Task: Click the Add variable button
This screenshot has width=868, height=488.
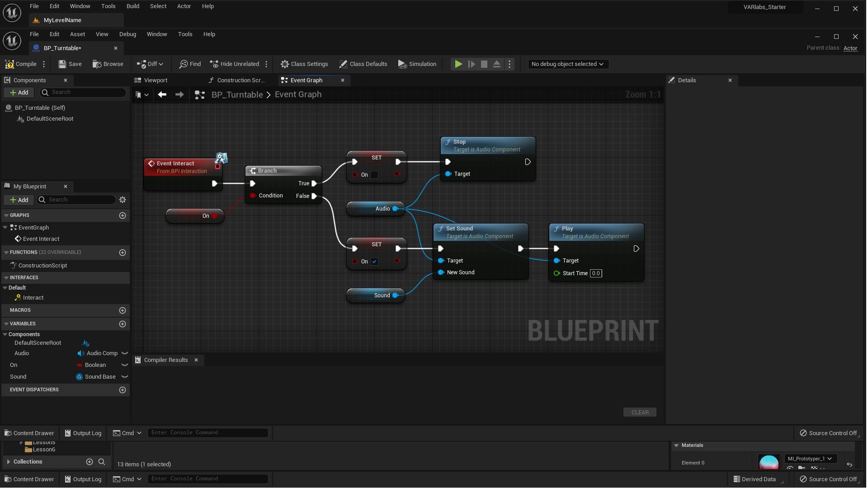Action: point(122,324)
